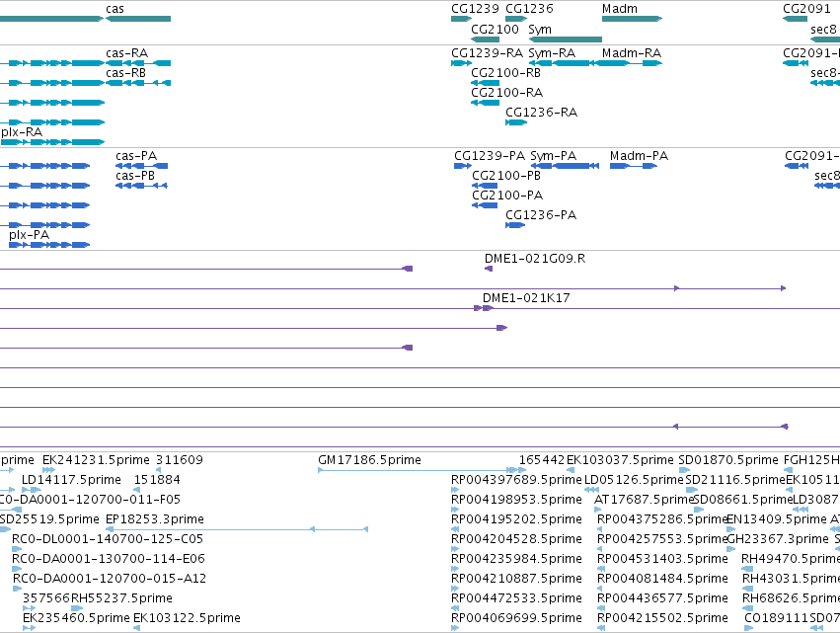
Task: Click the RP004531403.5prime label
Action: pyautogui.click(x=662, y=559)
